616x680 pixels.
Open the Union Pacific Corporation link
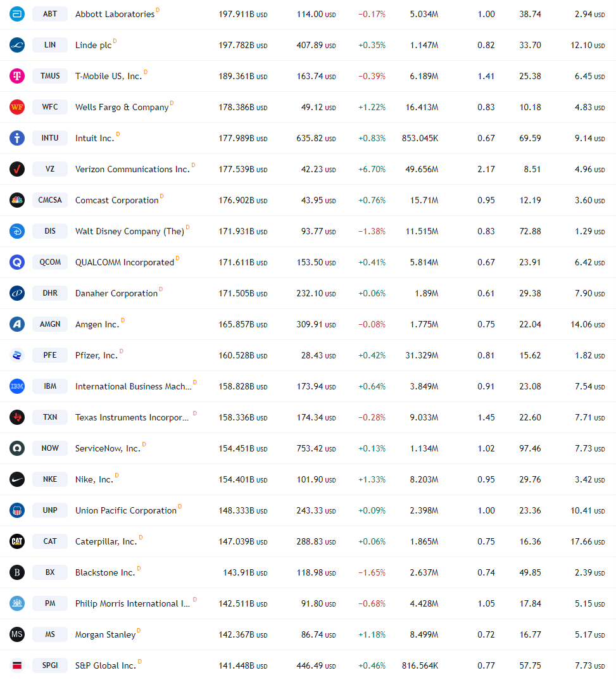pyautogui.click(x=126, y=510)
